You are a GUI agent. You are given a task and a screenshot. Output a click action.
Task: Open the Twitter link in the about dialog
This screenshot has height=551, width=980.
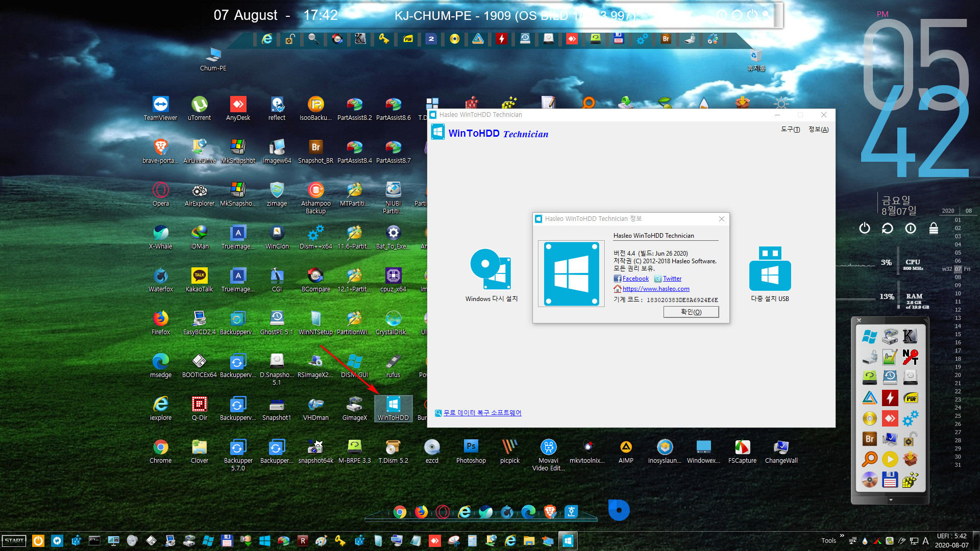pyautogui.click(x=672, y=279)
